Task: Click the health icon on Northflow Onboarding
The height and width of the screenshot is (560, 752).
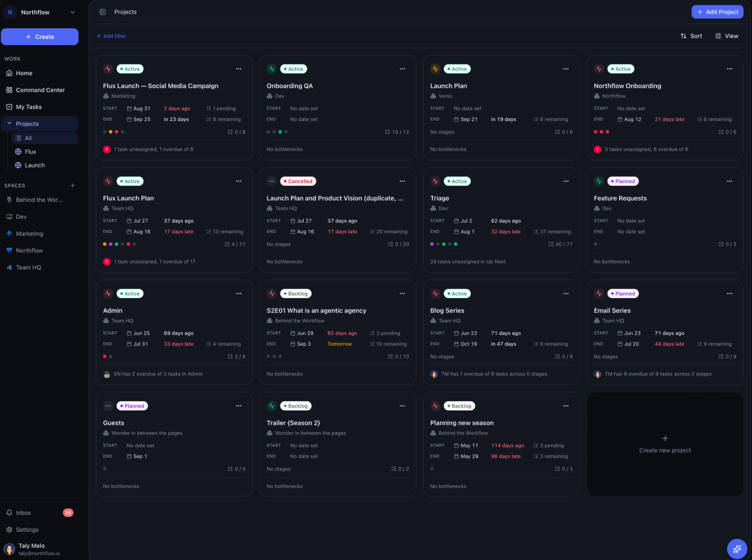Action: click(599, 69)
